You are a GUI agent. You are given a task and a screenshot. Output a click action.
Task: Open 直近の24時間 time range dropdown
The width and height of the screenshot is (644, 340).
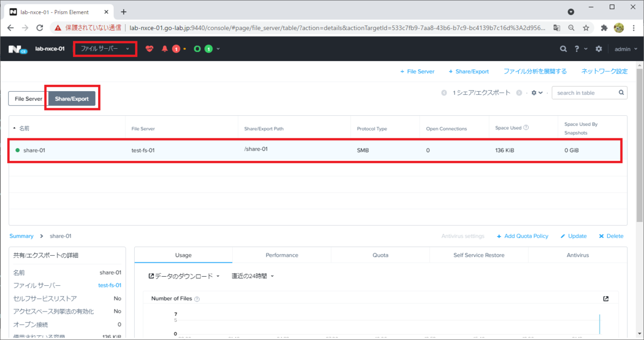click(253, 276)
